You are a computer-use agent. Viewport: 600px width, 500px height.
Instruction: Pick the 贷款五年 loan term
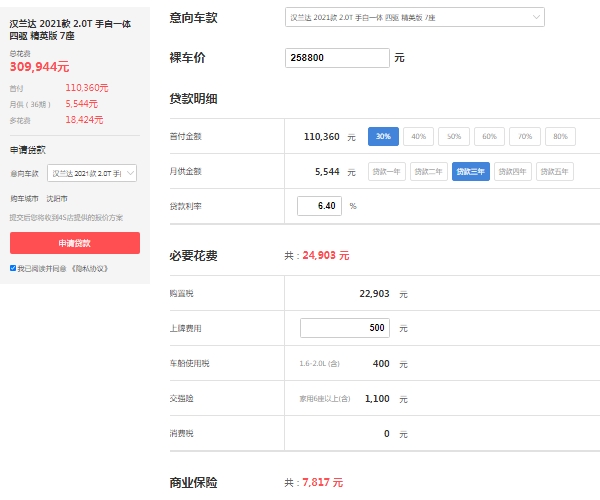click(554, 171)
